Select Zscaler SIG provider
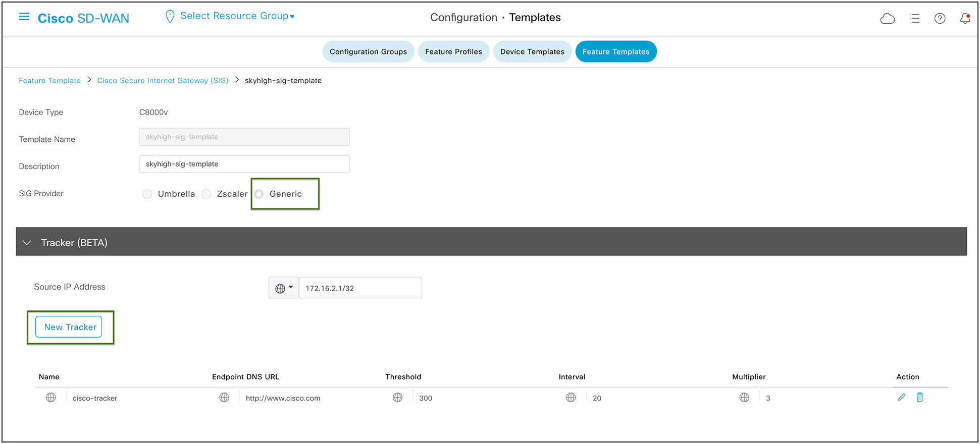The image size is (980, 444). (206, 194)
